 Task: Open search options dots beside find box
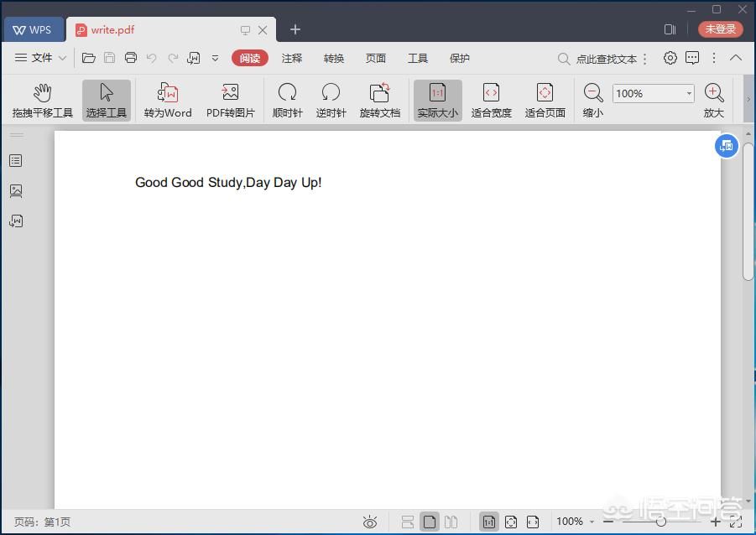(645, 59)
